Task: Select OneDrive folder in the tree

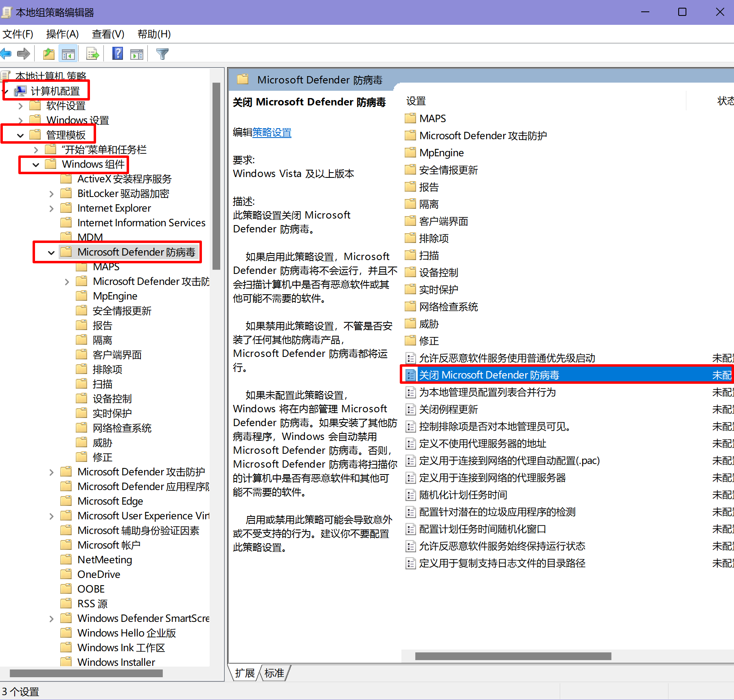Action: click(99, 574)
